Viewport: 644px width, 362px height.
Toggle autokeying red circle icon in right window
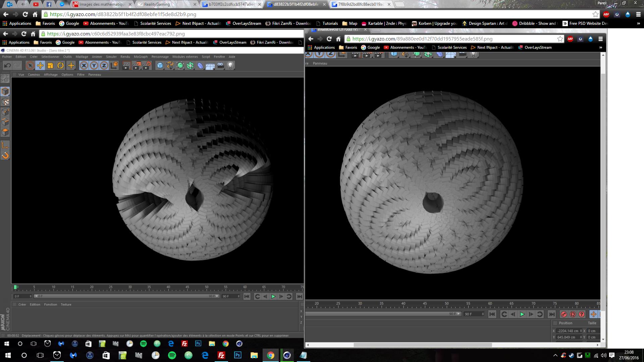pyautogui.click(x=573, y=314)
